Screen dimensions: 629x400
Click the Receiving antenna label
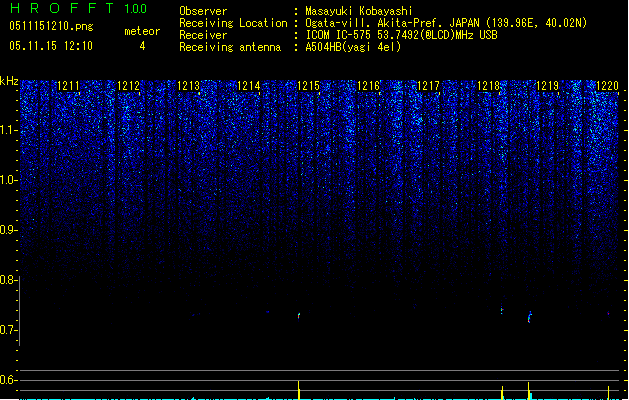tap(230, 47)
